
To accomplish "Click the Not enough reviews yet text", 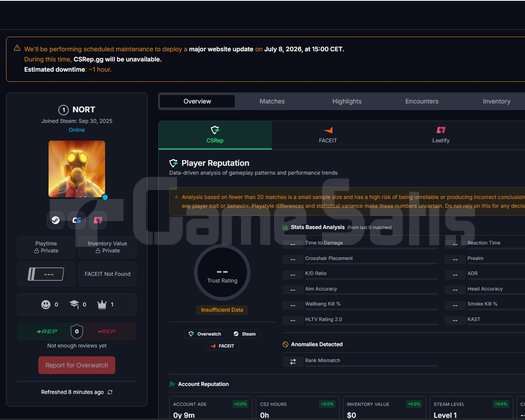I will pos(77,346).
